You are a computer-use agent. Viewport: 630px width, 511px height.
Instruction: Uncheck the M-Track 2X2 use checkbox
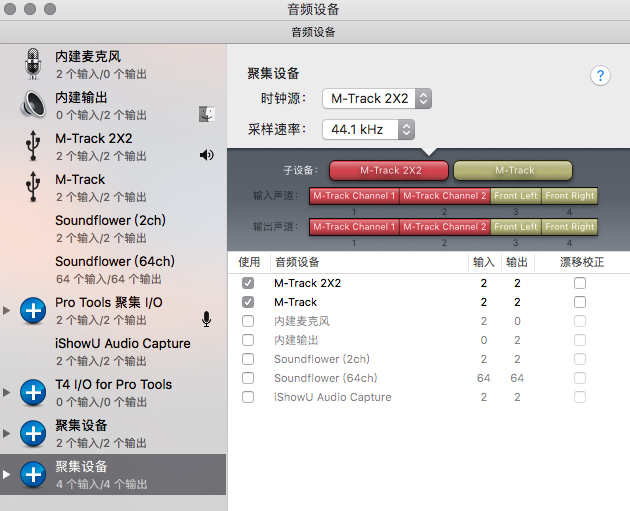[248, 283]
